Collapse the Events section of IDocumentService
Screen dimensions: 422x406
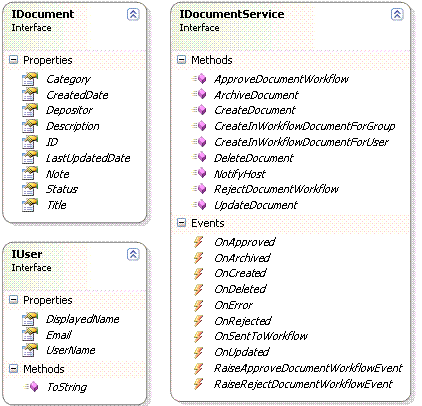(x=181, y=223)
